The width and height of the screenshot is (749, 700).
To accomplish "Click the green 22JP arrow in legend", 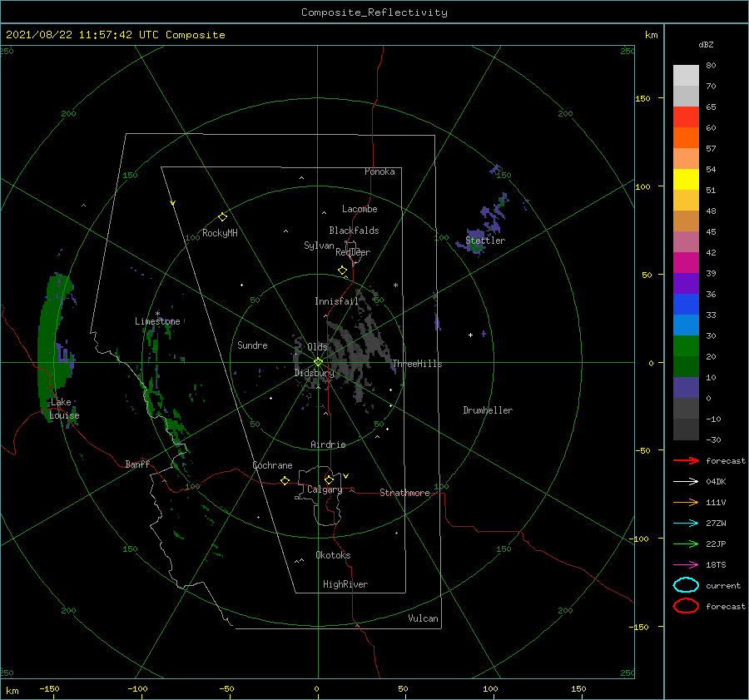I will (x=686, y=544).
